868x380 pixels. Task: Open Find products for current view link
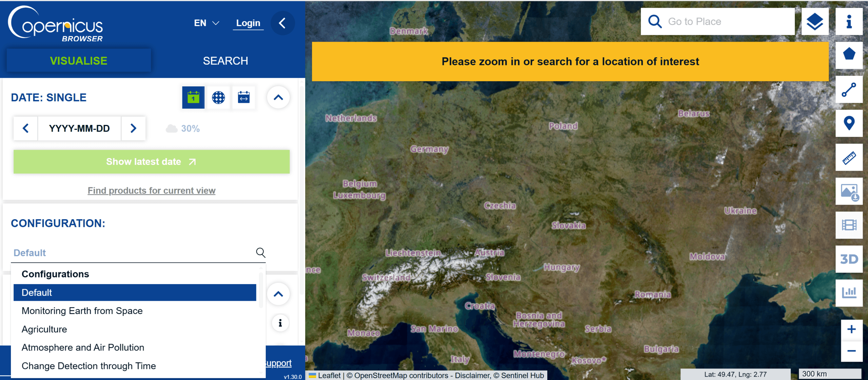pyautogui.click(x=151, y=191)
